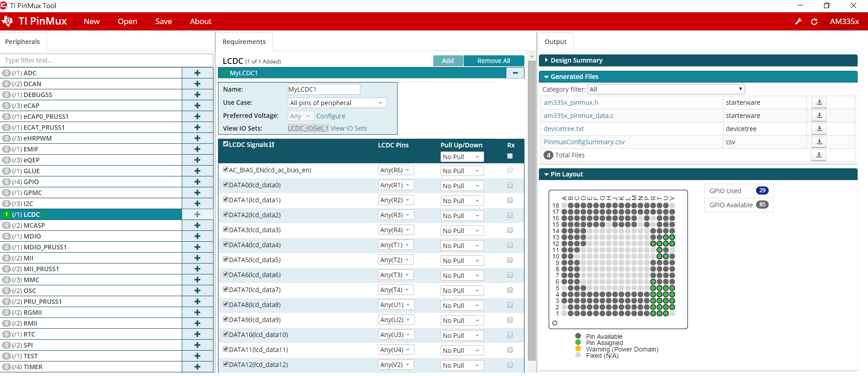Open the Any(T1) pin dropdown

point(396,245)
